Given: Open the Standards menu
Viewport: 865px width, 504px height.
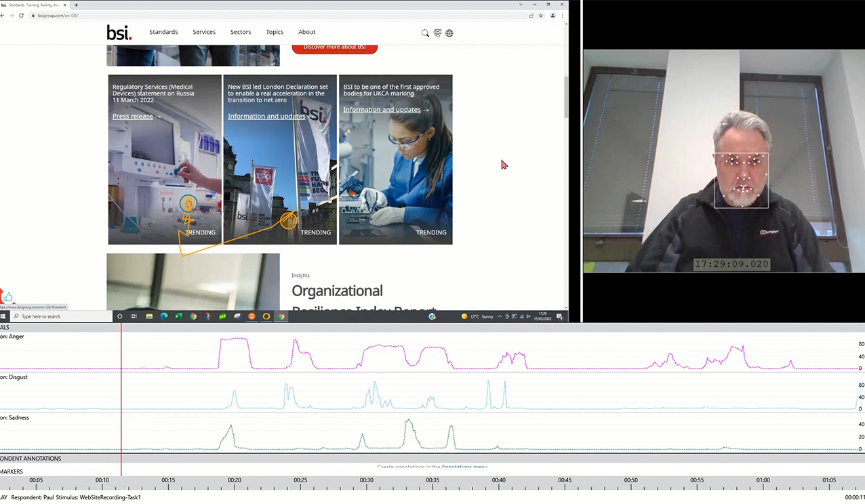Looking at the screenshot, I should [163, 32].
